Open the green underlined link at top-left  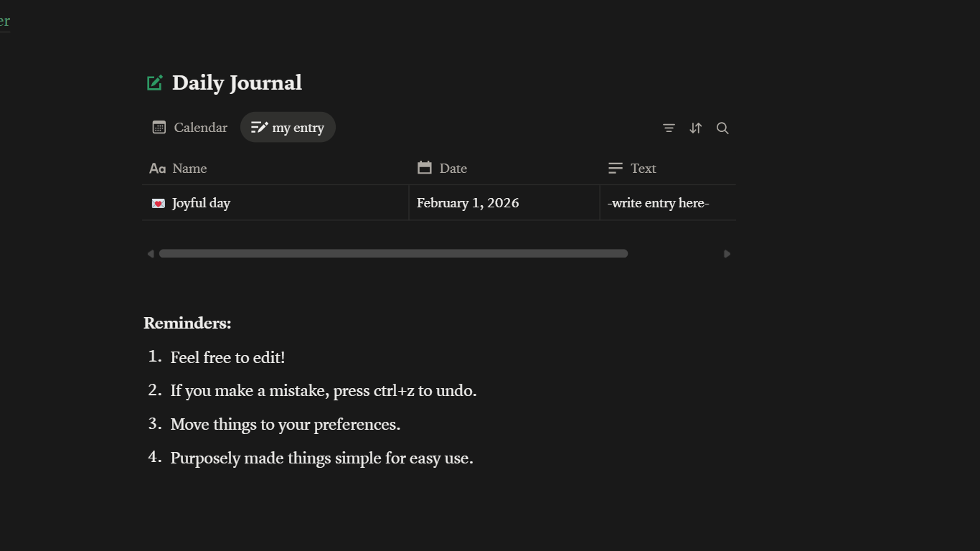(x=4, y=21)
